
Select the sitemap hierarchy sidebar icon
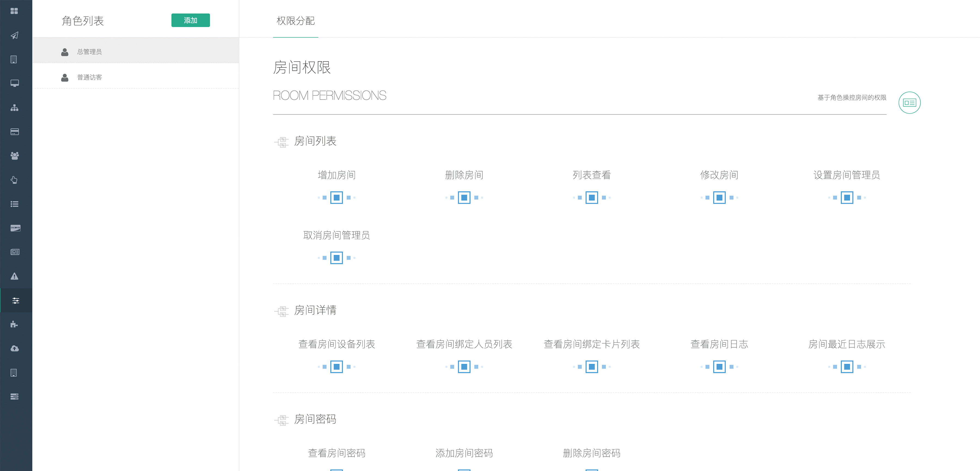point(14,108)
